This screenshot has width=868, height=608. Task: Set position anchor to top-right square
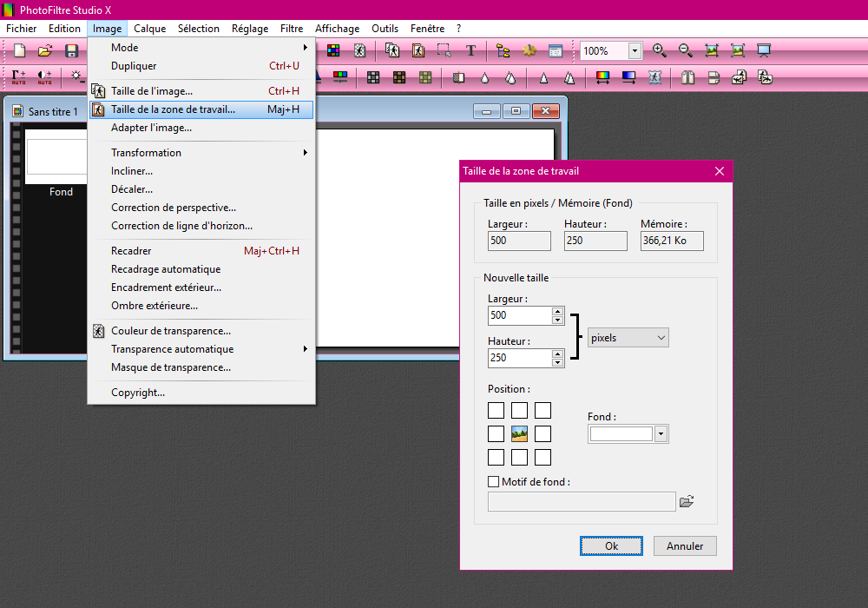pyautogui.click(x=542, y=410)
